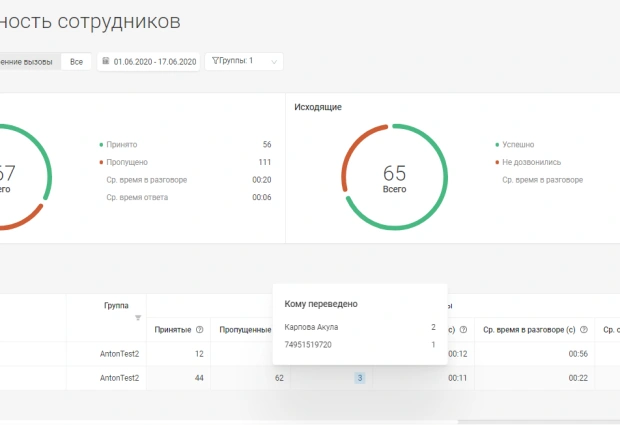
Task: Click the highlighted transferred count badge 3
Action: 359,378
